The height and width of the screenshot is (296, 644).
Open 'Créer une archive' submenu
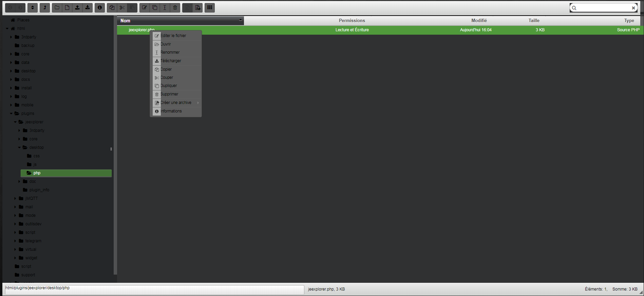click(176, 103)
